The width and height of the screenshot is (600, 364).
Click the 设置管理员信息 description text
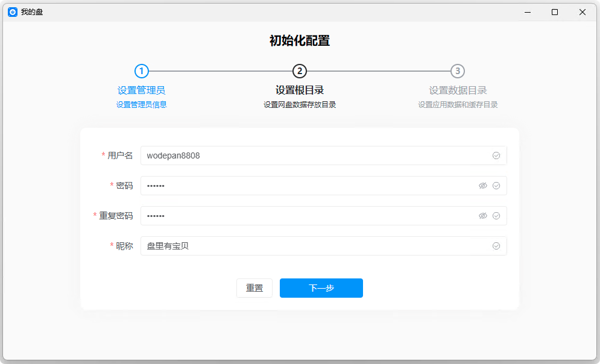tap(142, 105)
